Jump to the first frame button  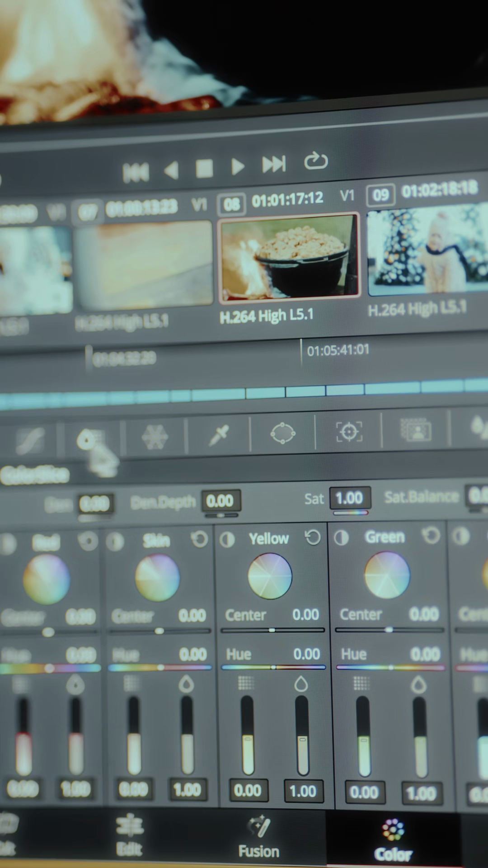[136, 173]
